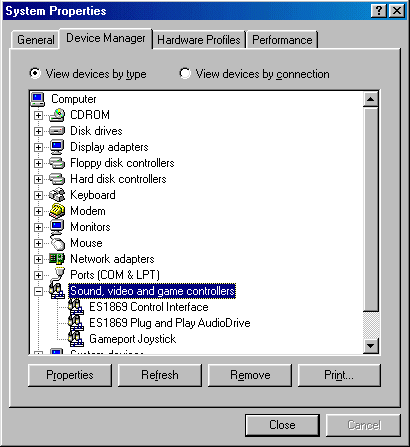Viewport: 410px width, 447px height.
Task: Select the Monitors label
Action: pos(90,227)
